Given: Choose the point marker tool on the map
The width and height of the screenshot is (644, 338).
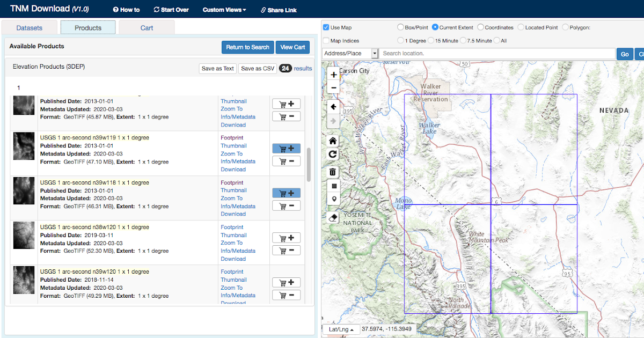Looking at the screenshot, I should click(x=333, y=199).
